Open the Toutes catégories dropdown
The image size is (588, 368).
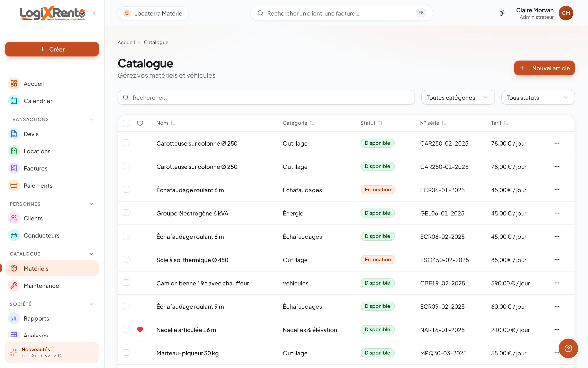(458, 98)
